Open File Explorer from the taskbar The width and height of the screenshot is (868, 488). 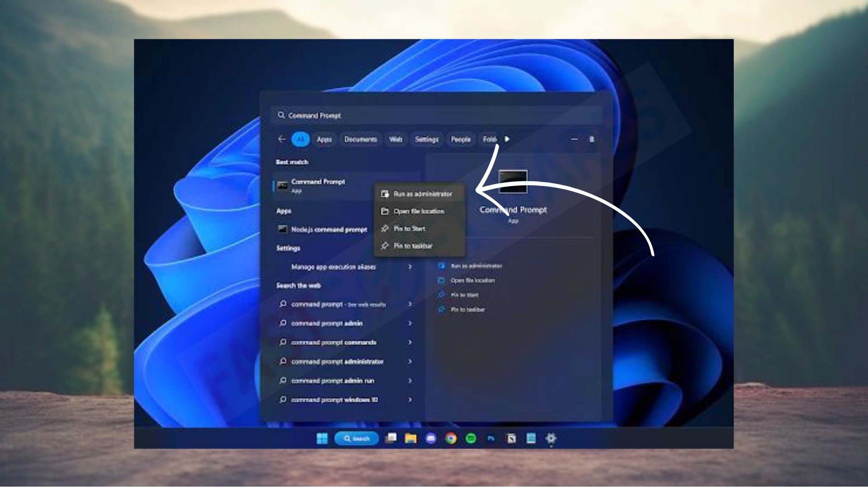click(410, 438)
